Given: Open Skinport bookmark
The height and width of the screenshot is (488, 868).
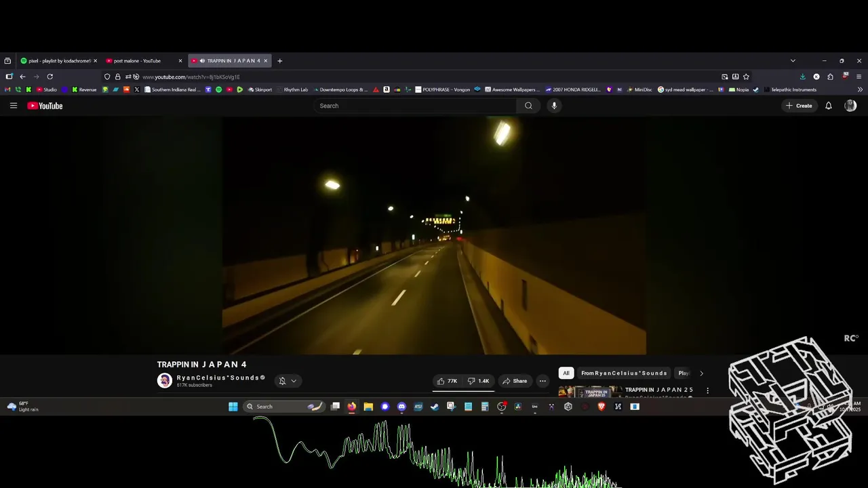Looking at the screenshot, I should [260, 89].
